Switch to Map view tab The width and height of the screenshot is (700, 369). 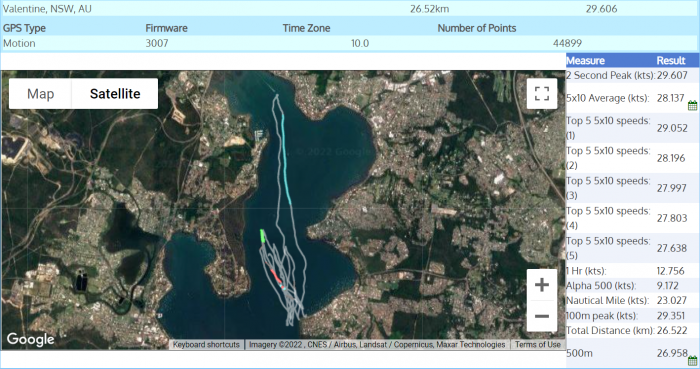40,94
